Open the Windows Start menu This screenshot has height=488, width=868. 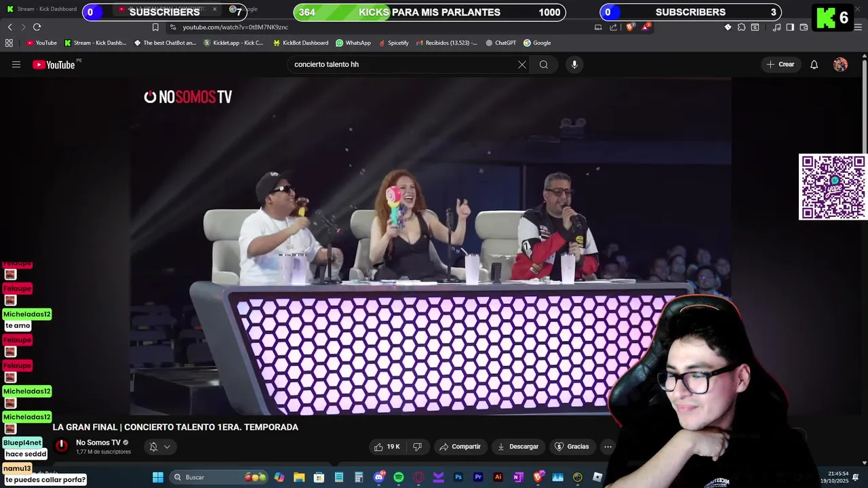(x=158, y=477)
